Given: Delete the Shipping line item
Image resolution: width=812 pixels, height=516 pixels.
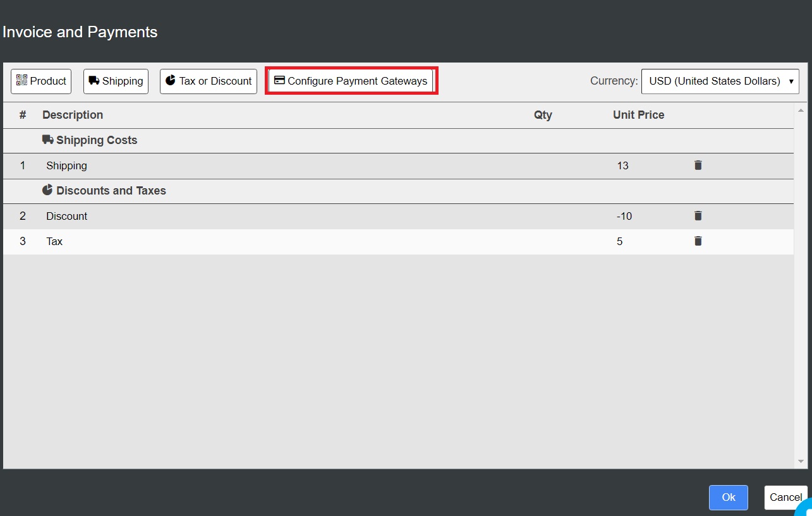Looking at the screenshot, I should pos(698,165).
